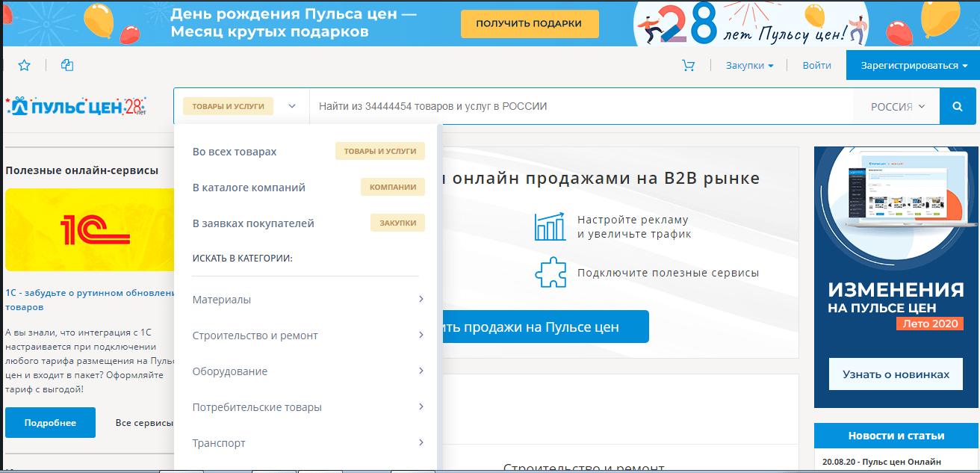Screen dimensions: 980x473
Task: Click the magnifier search button
Action: point(958,107)
